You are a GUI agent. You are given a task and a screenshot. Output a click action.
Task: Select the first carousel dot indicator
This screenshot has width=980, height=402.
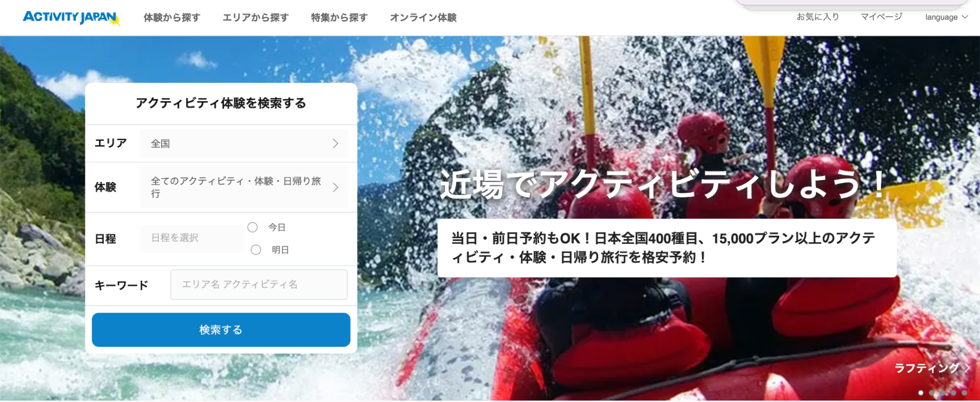click(x=921, y=393)
